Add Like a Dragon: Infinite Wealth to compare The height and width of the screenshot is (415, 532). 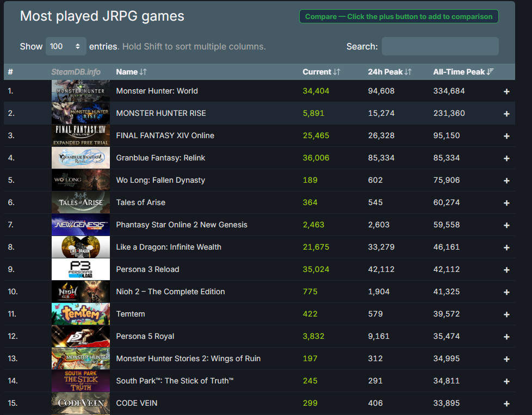[506, 247]
